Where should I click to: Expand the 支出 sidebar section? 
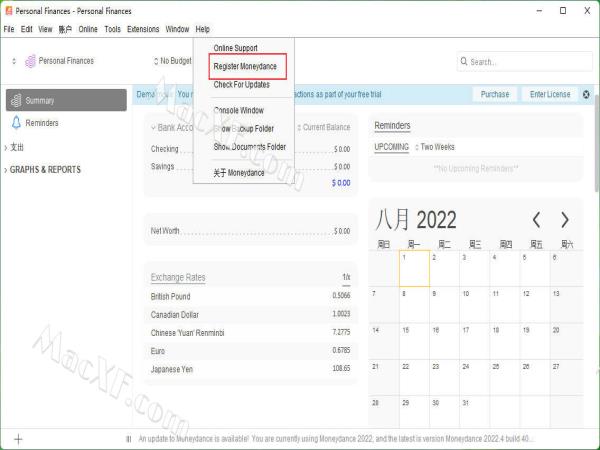pos(19,148)
